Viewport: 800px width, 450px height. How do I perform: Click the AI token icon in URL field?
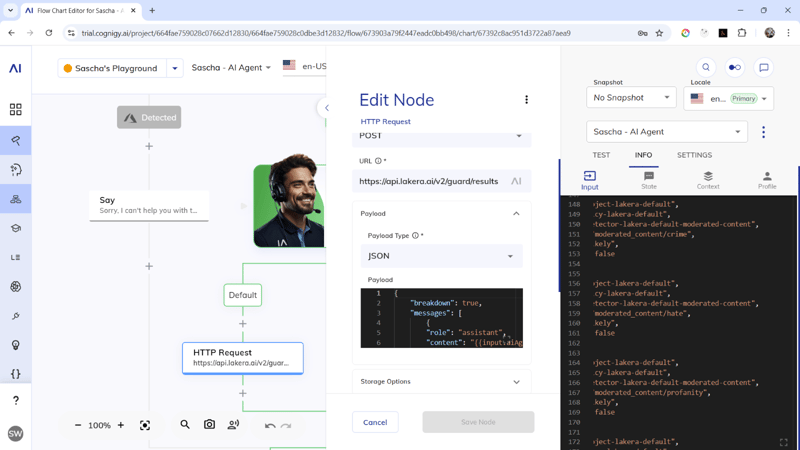(516, 182)
